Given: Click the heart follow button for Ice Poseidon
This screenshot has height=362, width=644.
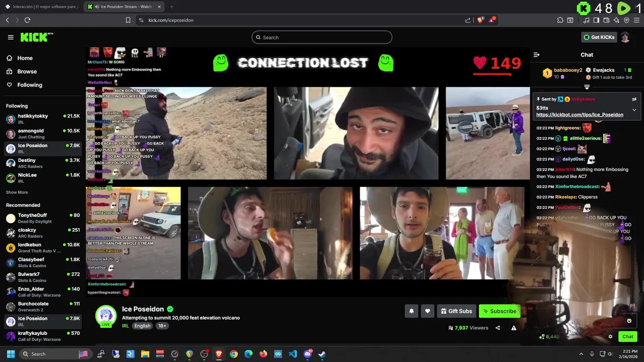Looking at the screenshot, I should (x=428, y=311).
